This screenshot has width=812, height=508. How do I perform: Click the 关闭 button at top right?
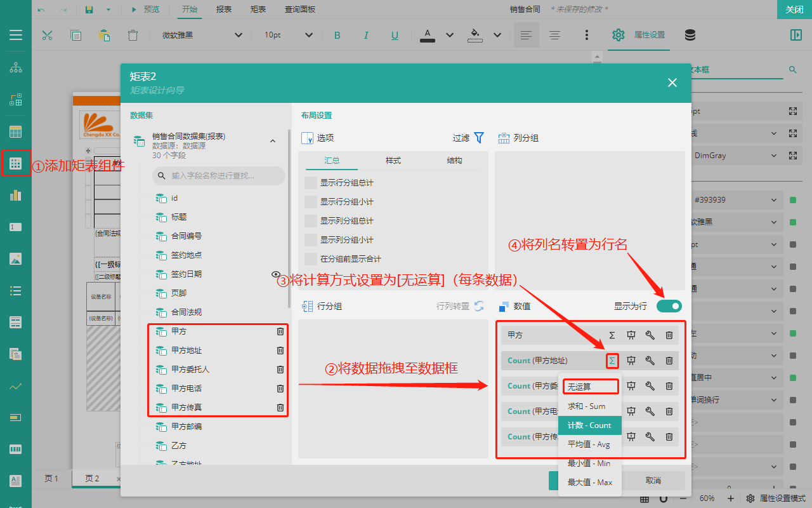pyautogui.click(x=794, y=10)
